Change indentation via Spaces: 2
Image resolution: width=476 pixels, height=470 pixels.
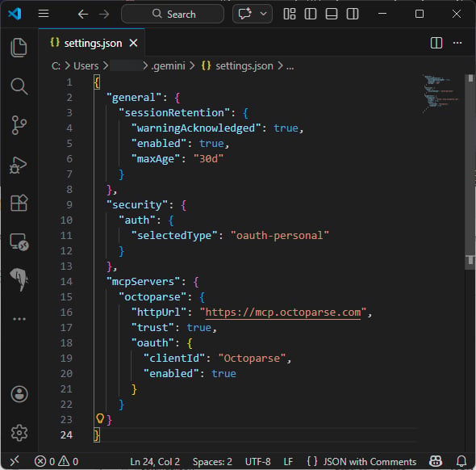(212, 462)
